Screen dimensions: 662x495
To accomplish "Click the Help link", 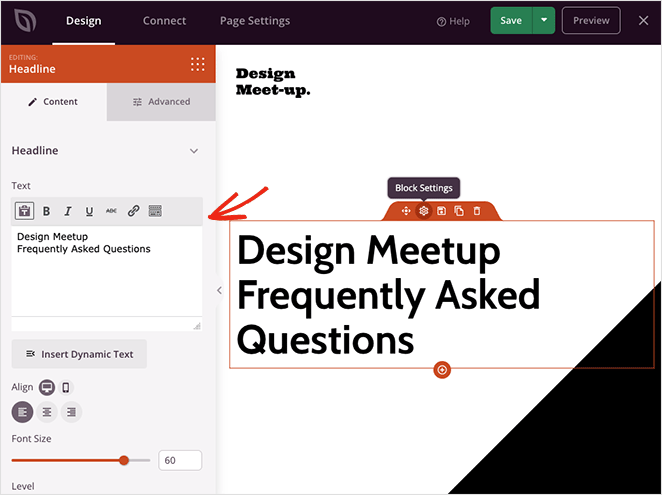I will coord(453,21).
